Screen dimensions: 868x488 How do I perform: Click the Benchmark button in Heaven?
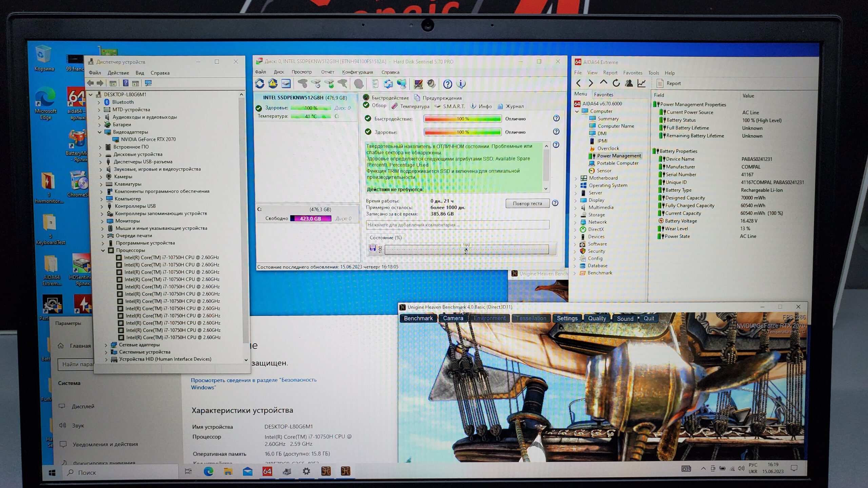point(418,319)
